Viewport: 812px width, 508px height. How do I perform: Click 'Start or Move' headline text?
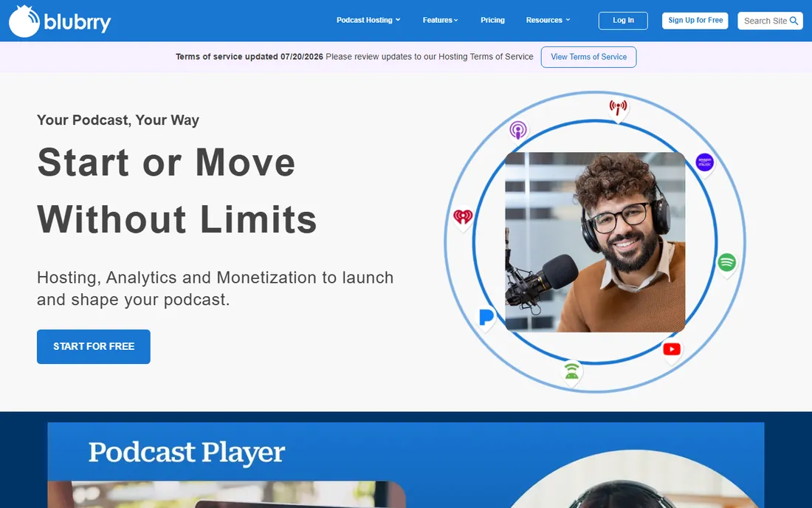click(166, 162)
